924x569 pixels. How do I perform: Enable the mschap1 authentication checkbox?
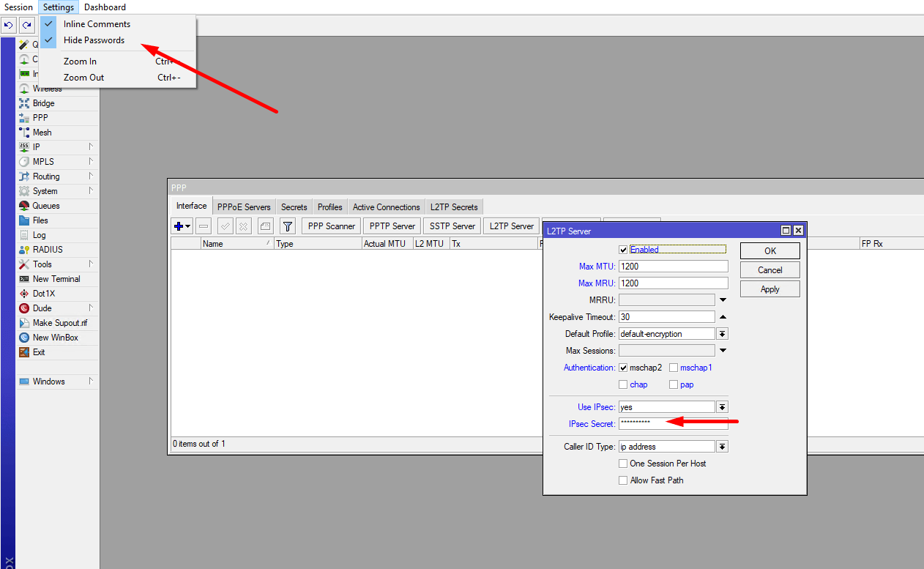(x=674, y=368)
